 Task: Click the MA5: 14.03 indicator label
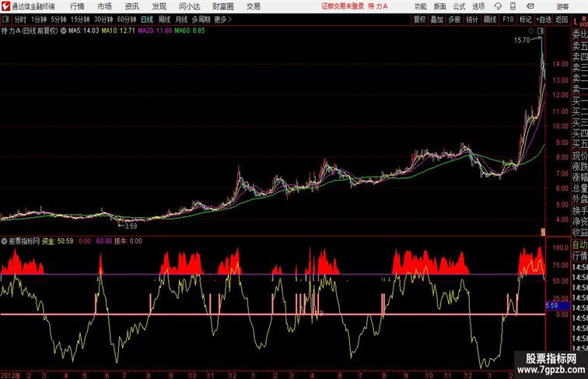point(83,31)
